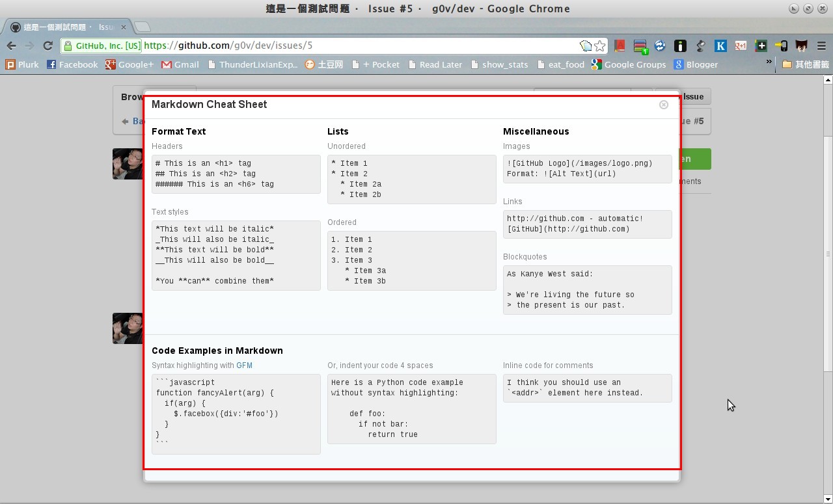The height and width of the screenshot is (504, 833).
Task: Click the 'Text styles' subheading
Action: 170,212
